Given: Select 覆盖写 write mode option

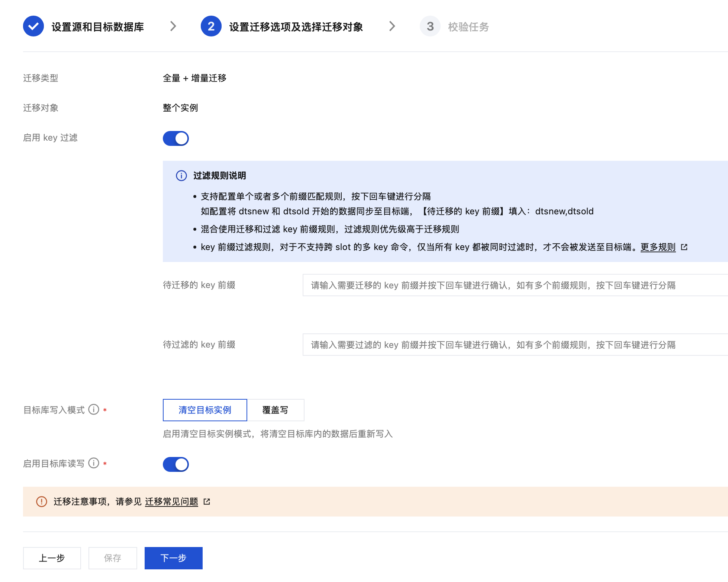Looking at the screenshot, I should [275, 410].
